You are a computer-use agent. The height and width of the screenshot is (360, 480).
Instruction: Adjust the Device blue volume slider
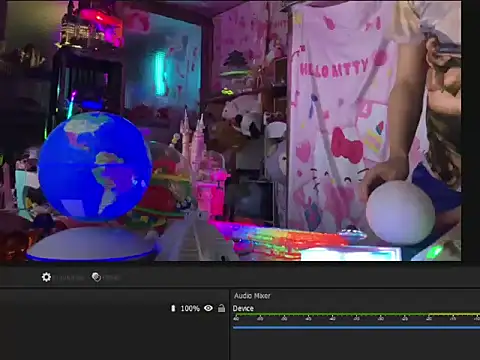point(356,327)
